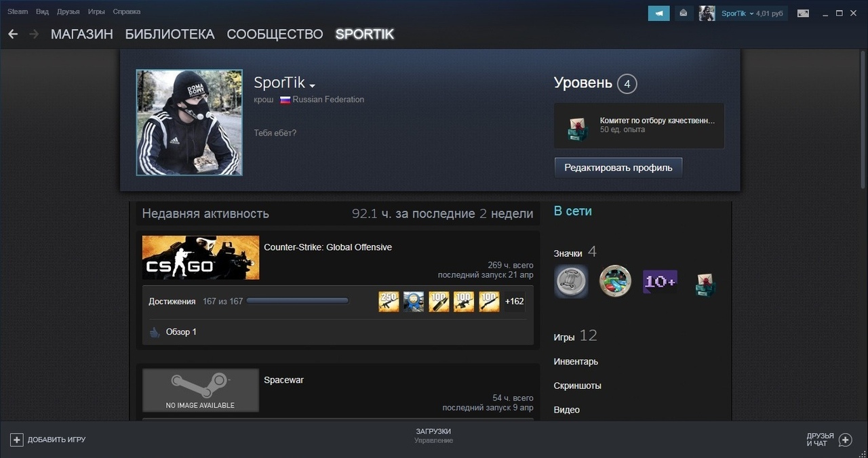This screenshot has width=868, height=458.
Task: Click the Тебя ебёт? profile summary text
Action: pyautogui.click(x=275, y=133)
